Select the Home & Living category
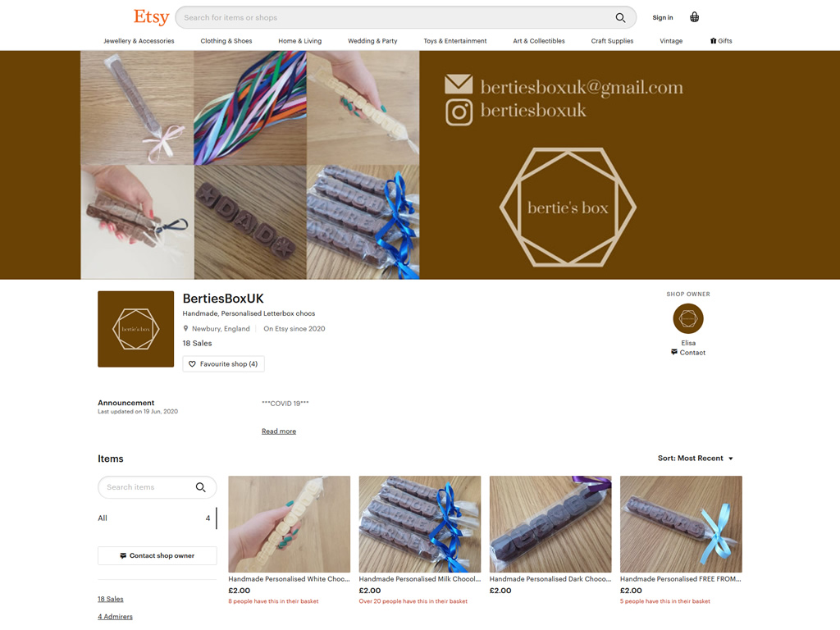This screenshot has height=630, width=840. pos(299,41)
